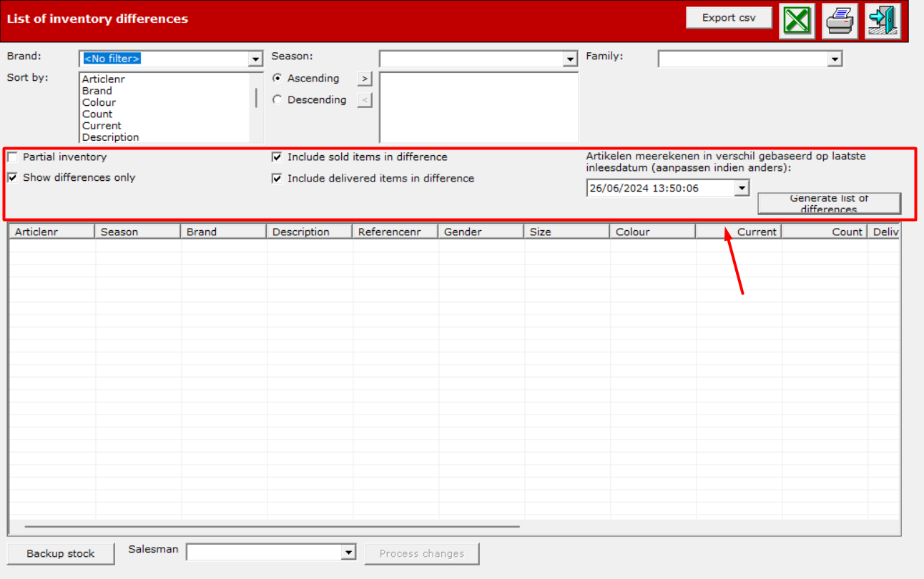Image resolution: width=924 pixels, height=579 pixels.
Task: Click the Description column header in the table
Action: pos(309,232)
